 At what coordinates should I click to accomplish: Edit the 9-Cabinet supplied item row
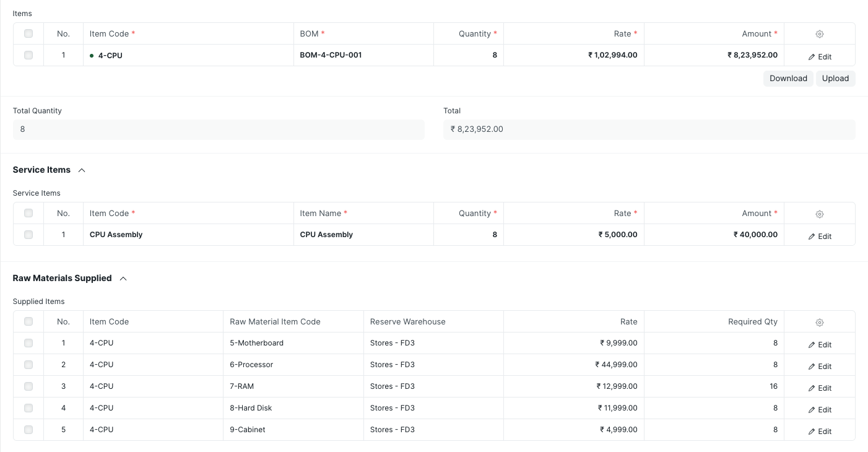(x=820, y=431)
